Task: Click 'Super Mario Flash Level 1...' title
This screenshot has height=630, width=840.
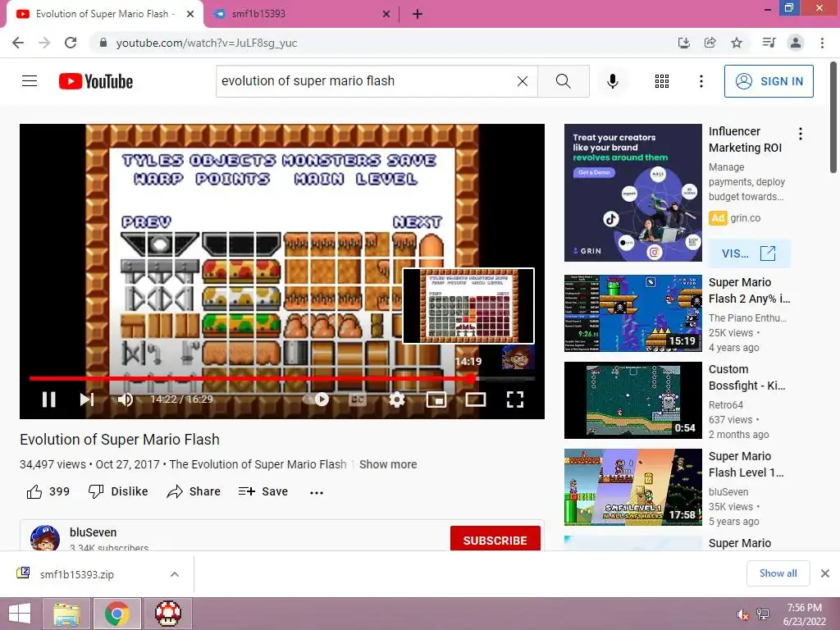Action: [x=746, y=464]
